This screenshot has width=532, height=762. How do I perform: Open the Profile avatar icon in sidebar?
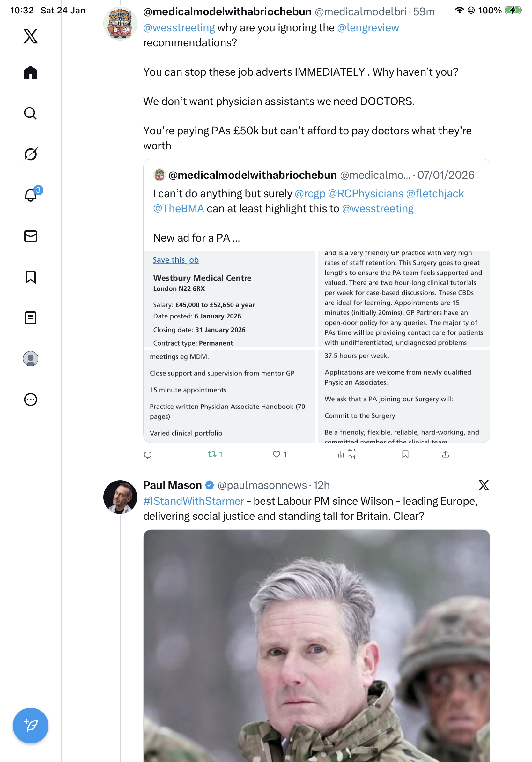[x=31, y=358]
